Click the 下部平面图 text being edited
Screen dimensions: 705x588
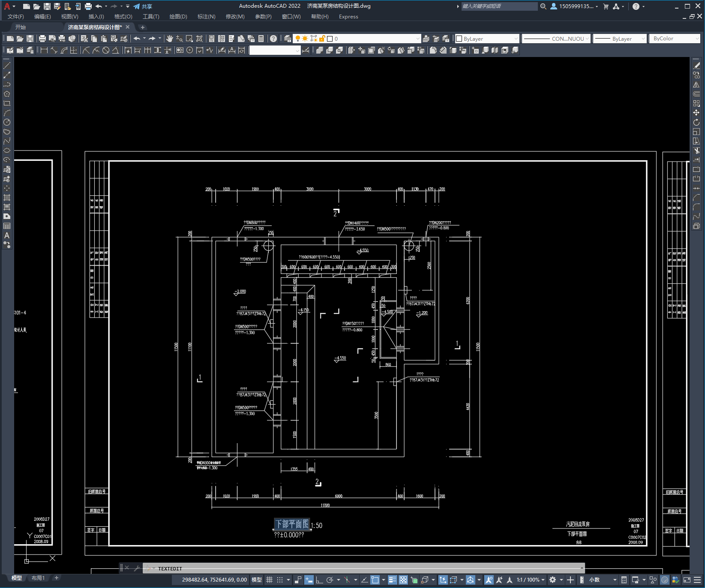(292, 524)
